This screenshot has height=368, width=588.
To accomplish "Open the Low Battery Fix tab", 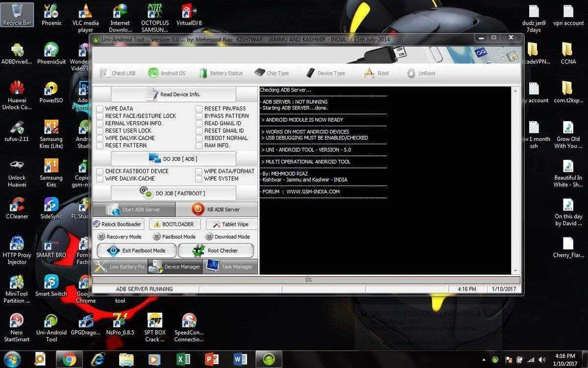I will click(120, 266).
